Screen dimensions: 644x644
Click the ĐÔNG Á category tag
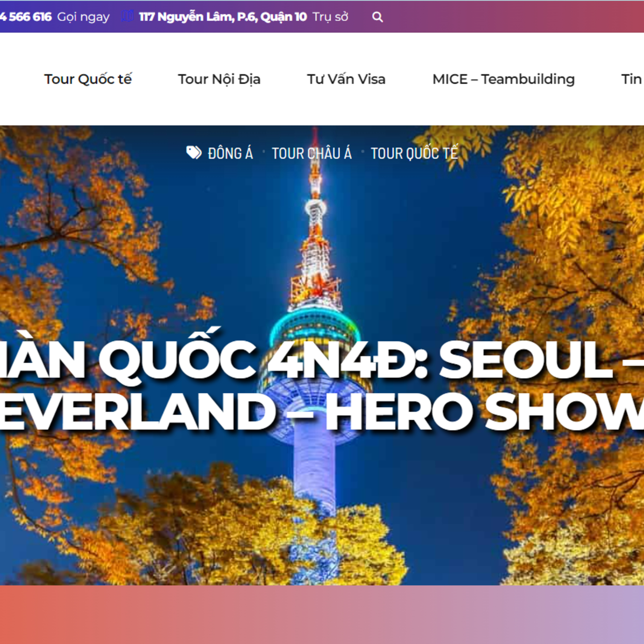coord(230,154)
